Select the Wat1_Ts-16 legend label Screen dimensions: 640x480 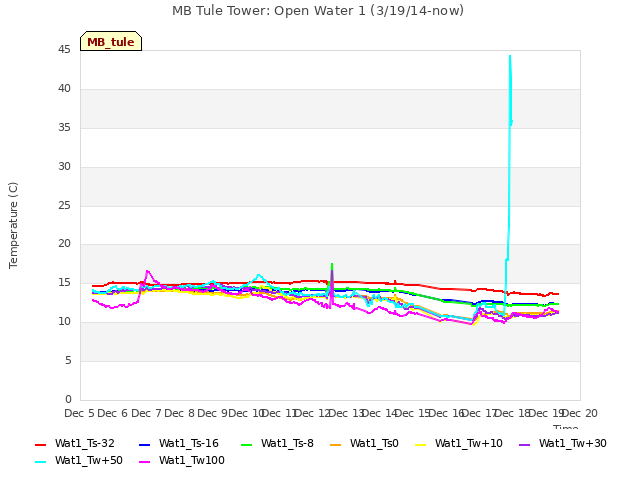189,444
